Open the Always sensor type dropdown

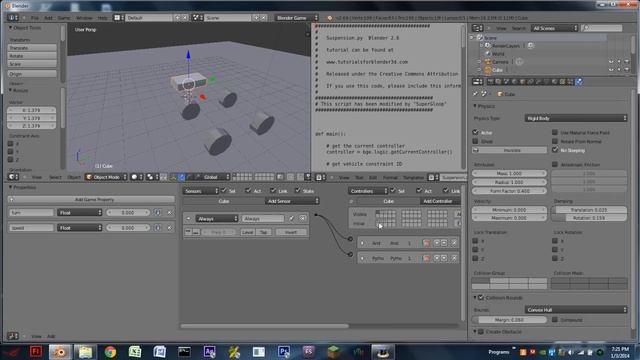tap(217, 219)
